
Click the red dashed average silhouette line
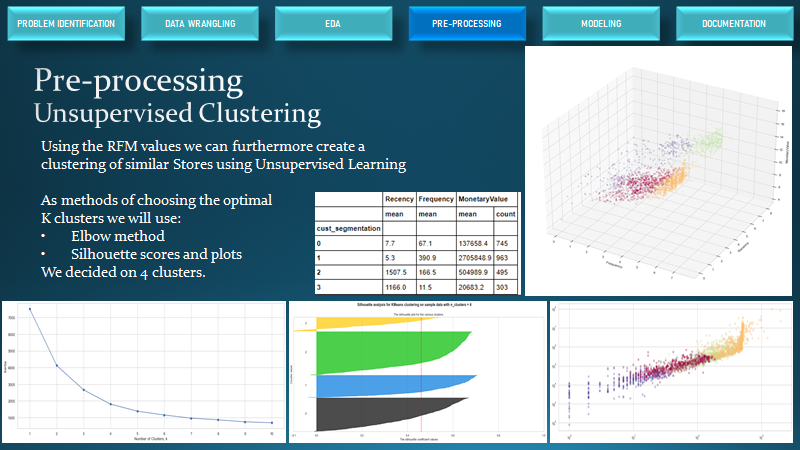point(421,375)
